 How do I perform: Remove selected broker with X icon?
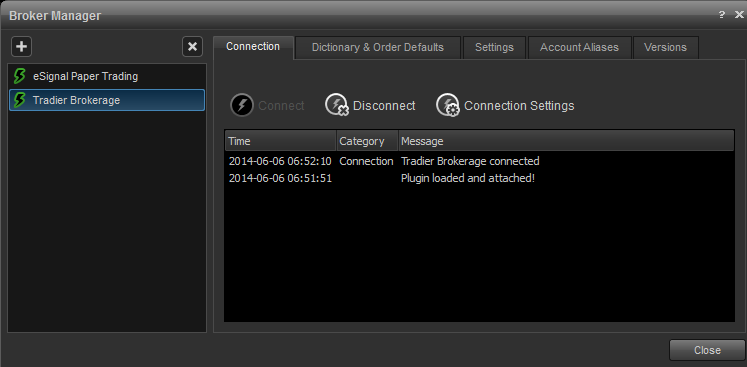click(x=192, y=47)
